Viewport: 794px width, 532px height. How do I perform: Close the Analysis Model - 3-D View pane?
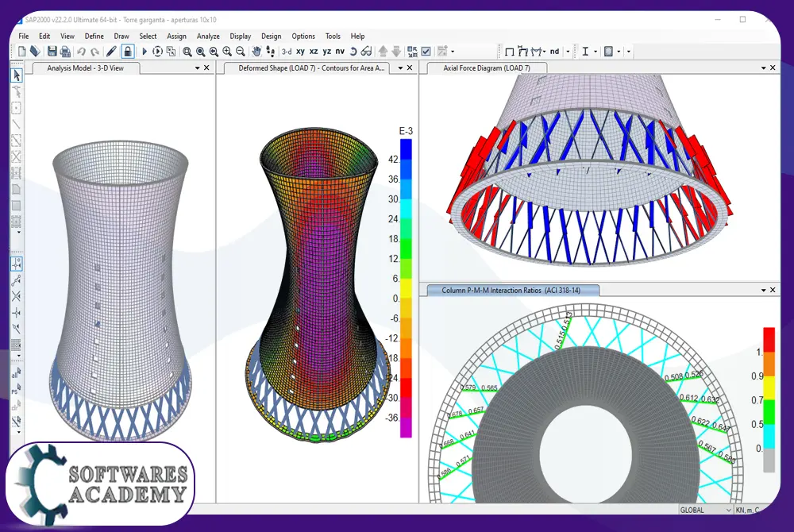point(206,67)
